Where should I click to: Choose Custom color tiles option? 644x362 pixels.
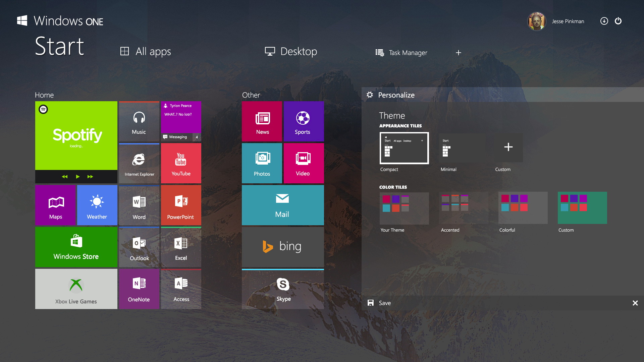582,208
